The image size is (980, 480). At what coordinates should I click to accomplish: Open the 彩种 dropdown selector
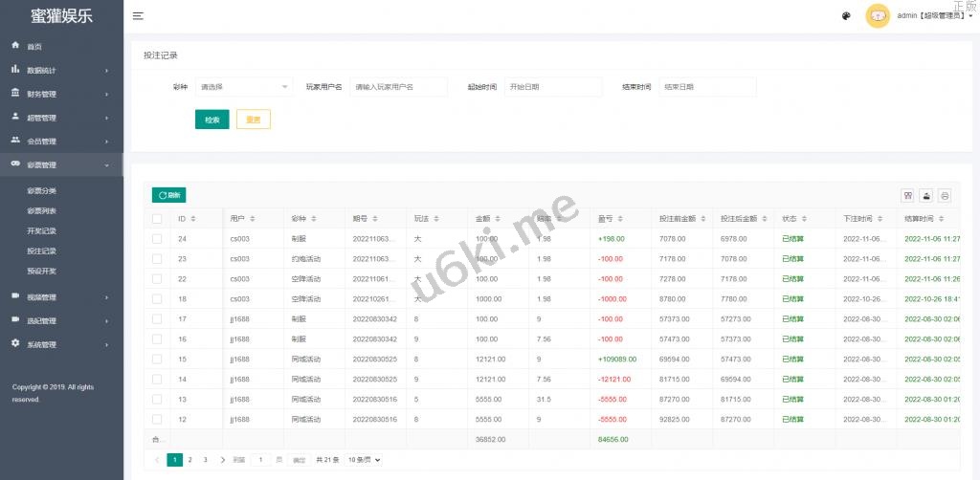(x=244, y=87)
